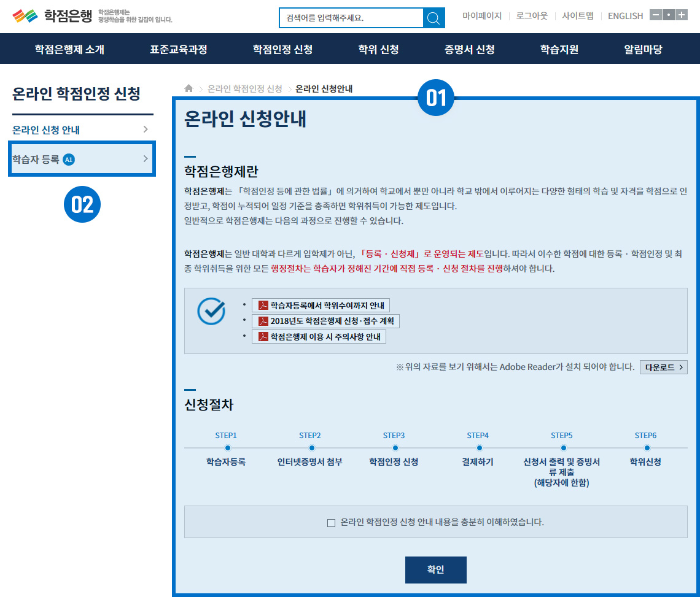Open the 증명서 신청 main menu
The width and height of the screenshot is (700, 597).
(469, 50)
